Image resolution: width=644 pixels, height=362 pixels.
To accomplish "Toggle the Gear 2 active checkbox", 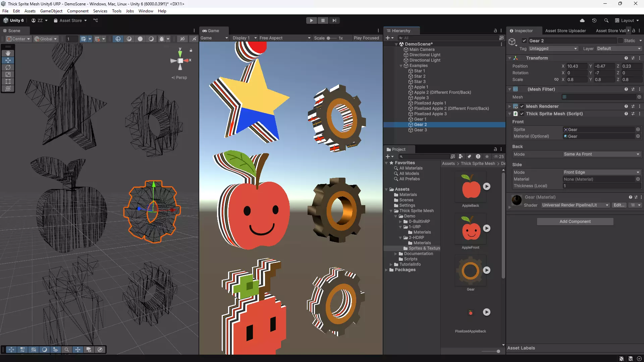I will (x=524, y=41).
